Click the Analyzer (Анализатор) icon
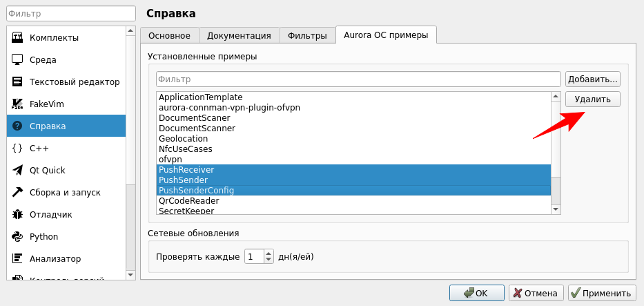 point(18,258)
